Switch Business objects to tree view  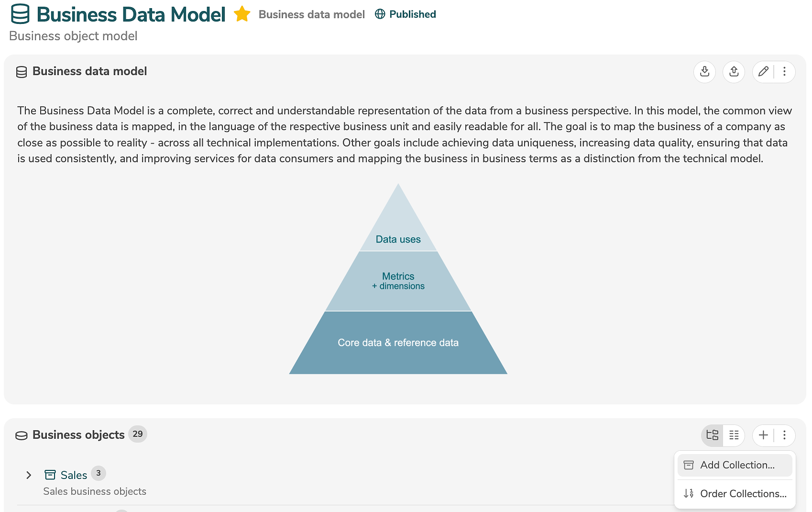coord(712,435)
